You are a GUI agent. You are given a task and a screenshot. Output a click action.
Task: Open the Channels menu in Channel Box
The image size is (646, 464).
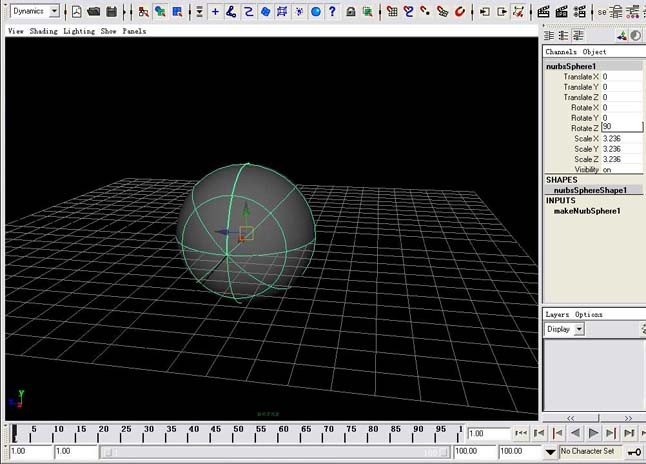tap(561, 52)
